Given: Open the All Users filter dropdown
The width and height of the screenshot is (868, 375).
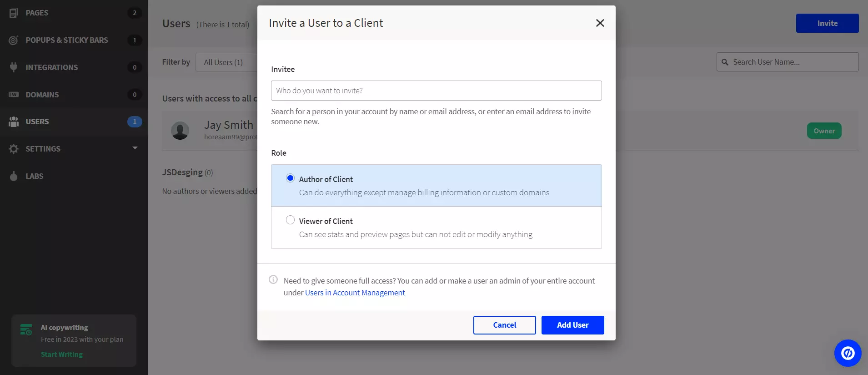Looking at the screenshot, I should (x=226, y=62).
